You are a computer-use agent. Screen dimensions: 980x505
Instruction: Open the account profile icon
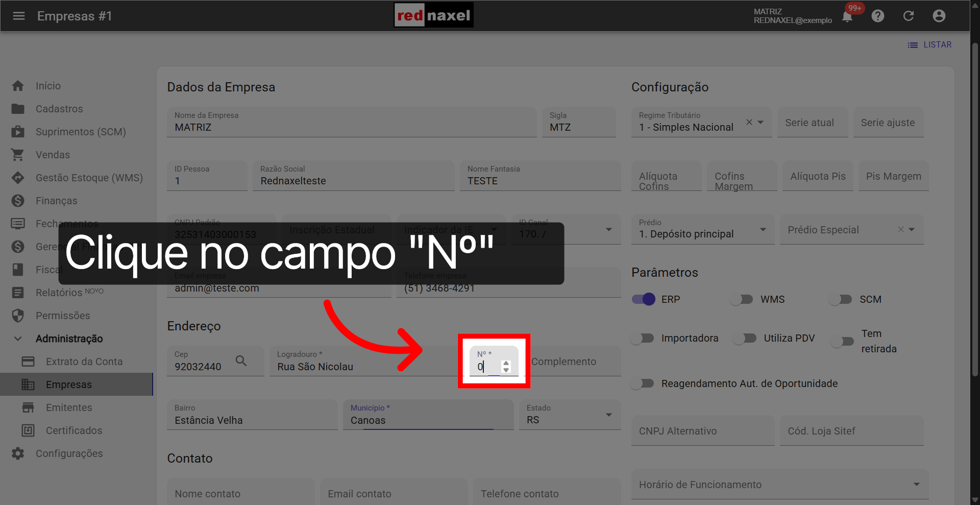point(939,16)
